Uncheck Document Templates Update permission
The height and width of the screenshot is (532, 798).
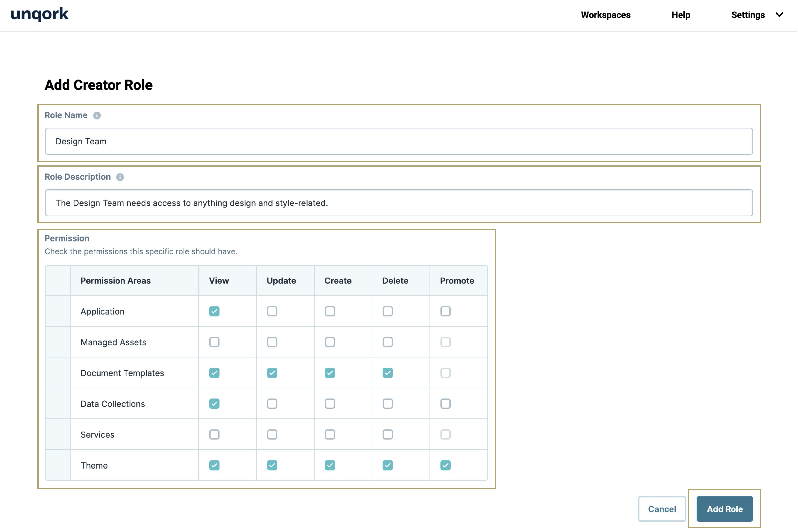(272, 373)
